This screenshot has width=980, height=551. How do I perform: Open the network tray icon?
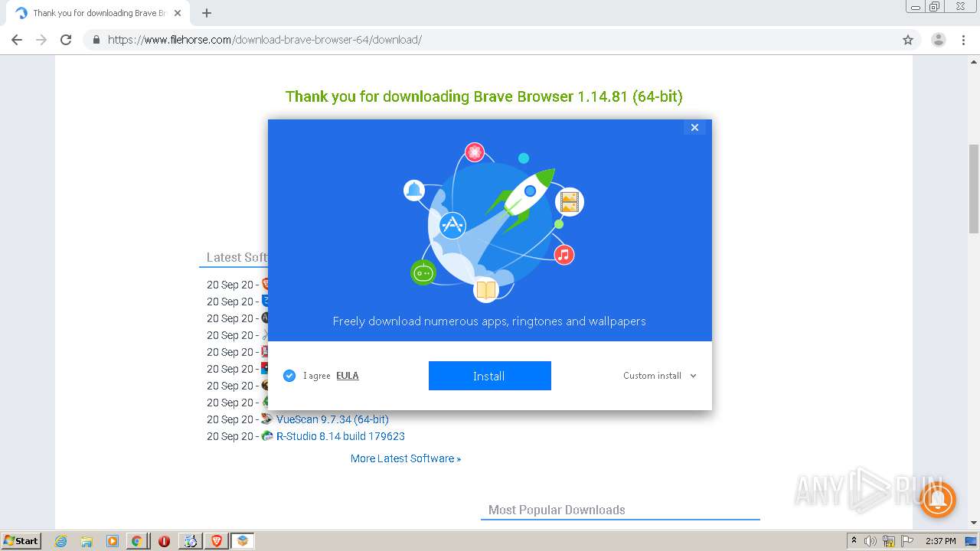click(x=889, y=541)
